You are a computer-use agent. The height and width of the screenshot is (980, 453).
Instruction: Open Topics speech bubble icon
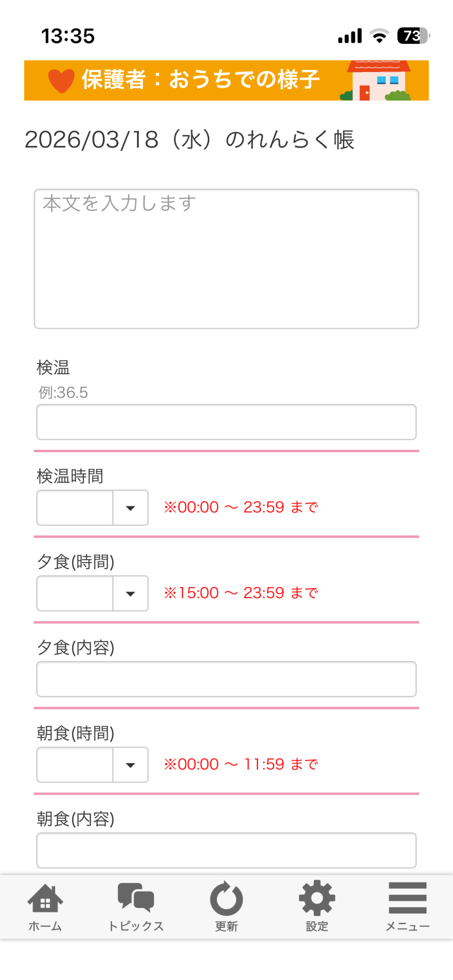click(x=136, y=898)
